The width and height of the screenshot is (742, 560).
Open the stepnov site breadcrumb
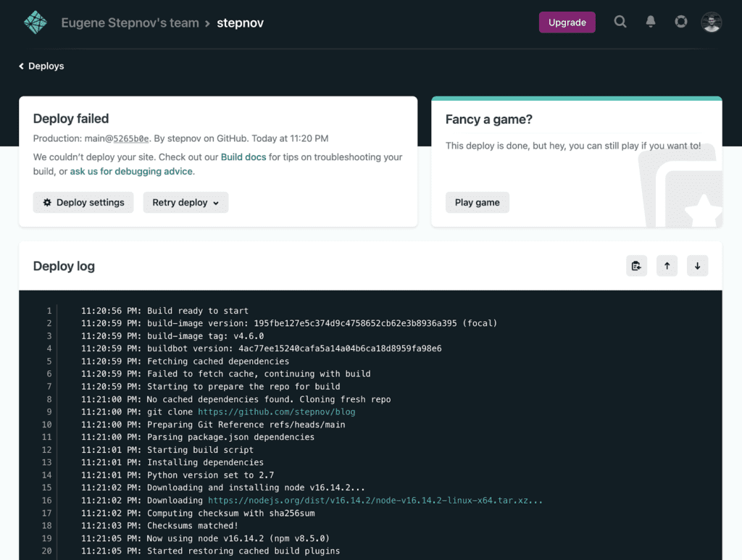click(241, 22)
